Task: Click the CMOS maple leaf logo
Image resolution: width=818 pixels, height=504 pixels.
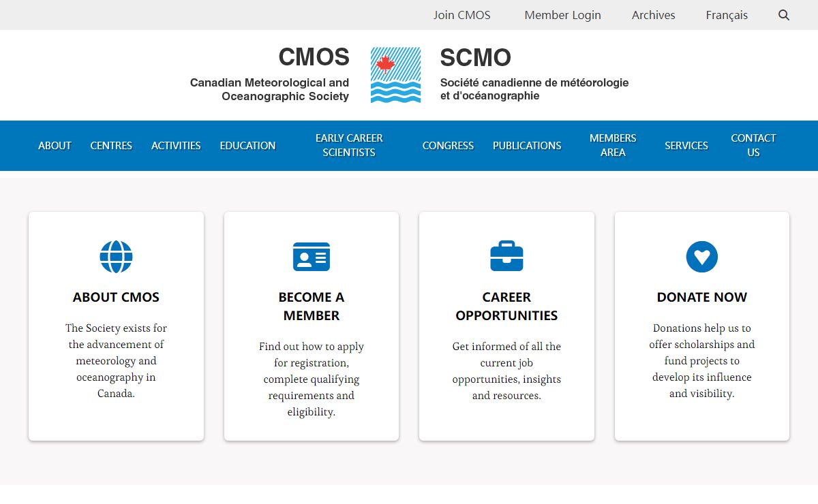Action: pos(395,75)
